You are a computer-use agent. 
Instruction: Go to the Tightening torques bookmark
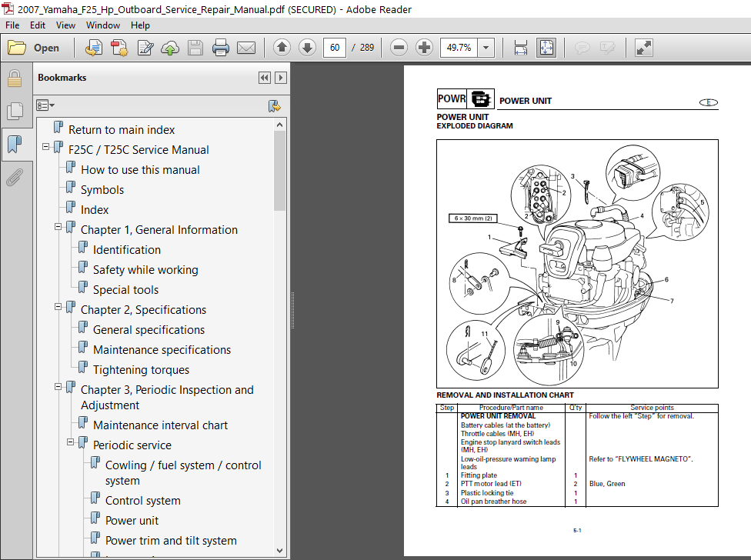click(141, 370)
